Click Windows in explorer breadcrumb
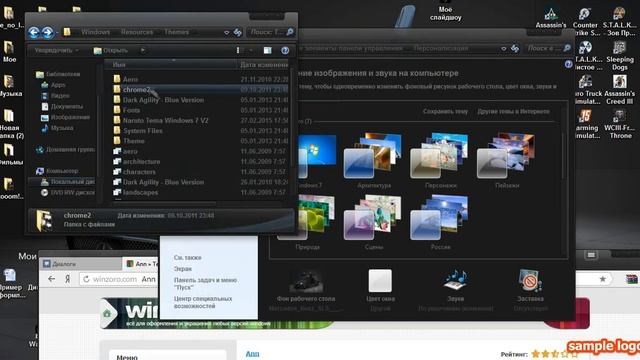640x360 pixels. pyautogui.click(x=96, y=32)
